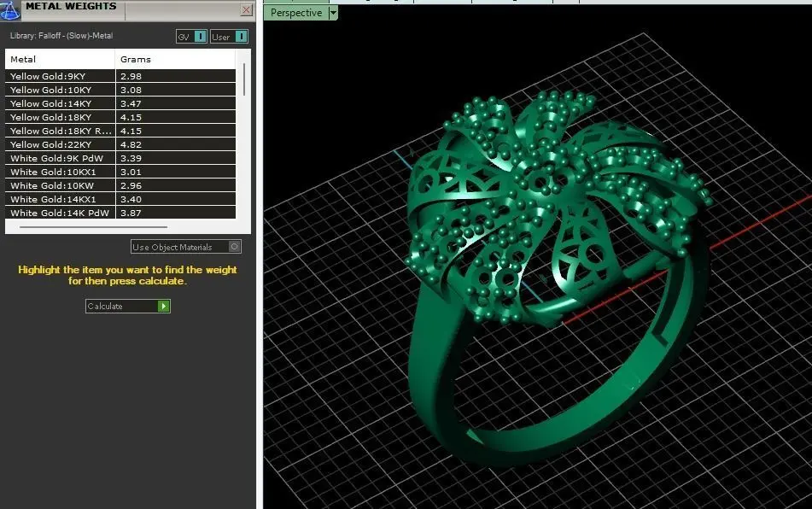The width and height of the screenshot is (812, 509).
Task: Select the Yellow Gold:22KY row
Action: point(120,144)
